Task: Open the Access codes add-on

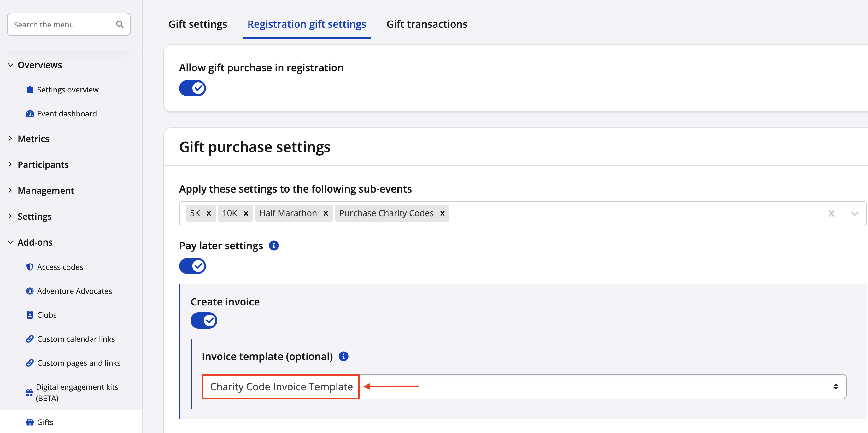Action: [x=60, y=267]
